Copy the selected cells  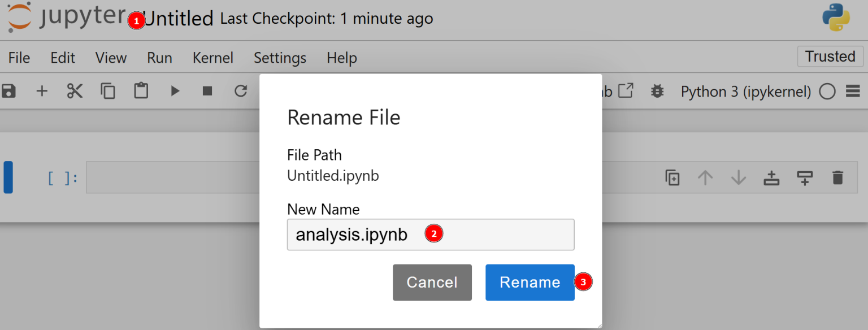[x=108, y=91]
